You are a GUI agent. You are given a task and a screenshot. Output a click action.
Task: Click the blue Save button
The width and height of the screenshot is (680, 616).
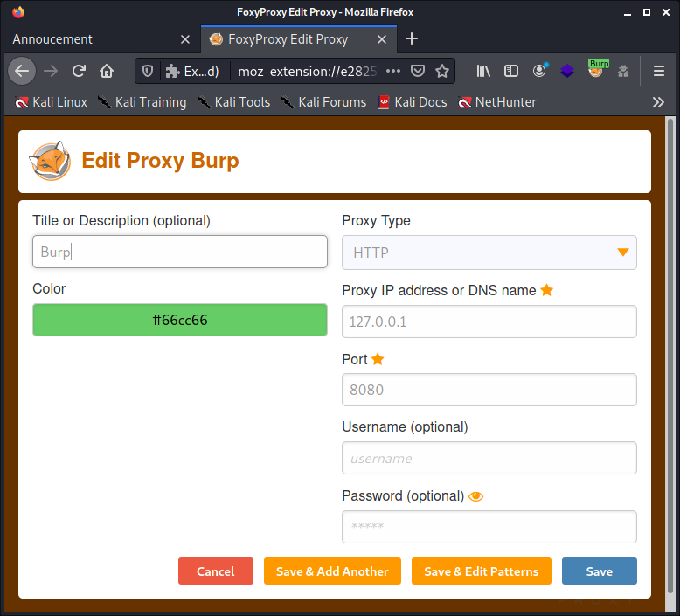click(x=600, y=571)
